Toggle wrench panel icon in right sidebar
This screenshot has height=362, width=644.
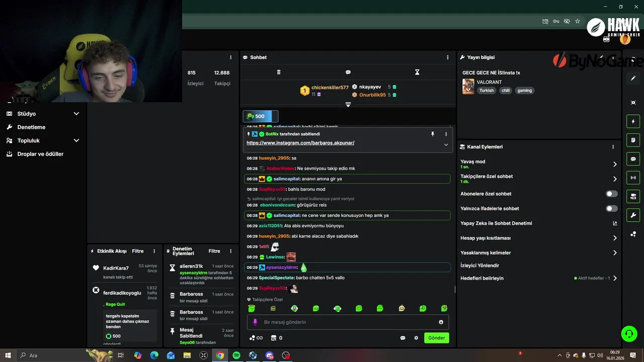(x=633, y=215)
